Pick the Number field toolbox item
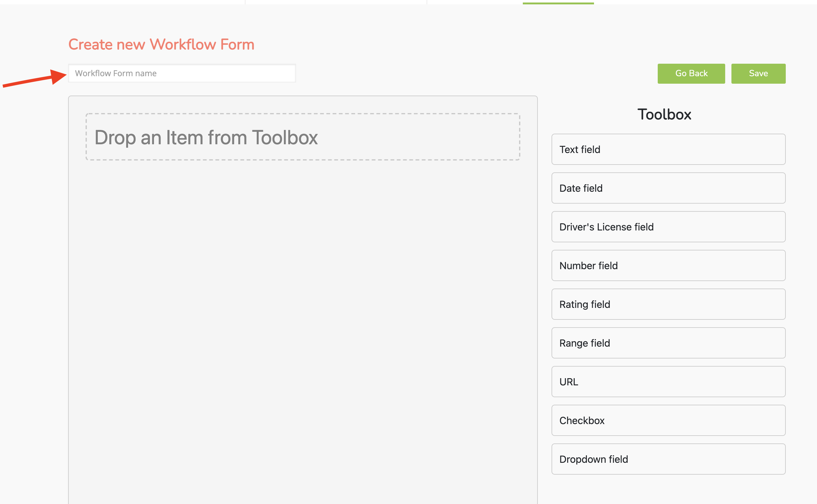This screenshot has height=504, width=817. click(x=668, y=265)
